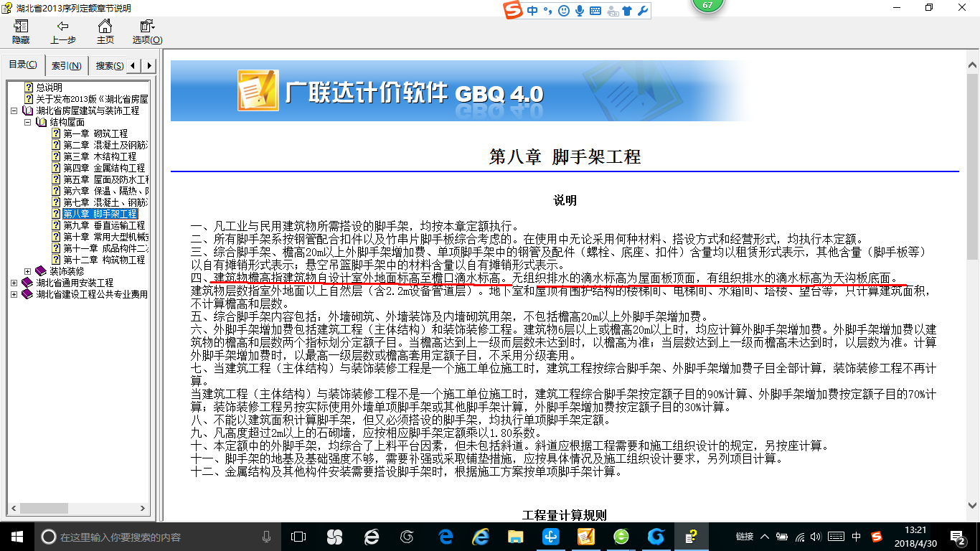Click the active help viewer taskbar icon
Screen dimensions: 980x551
tap(691, 536)
